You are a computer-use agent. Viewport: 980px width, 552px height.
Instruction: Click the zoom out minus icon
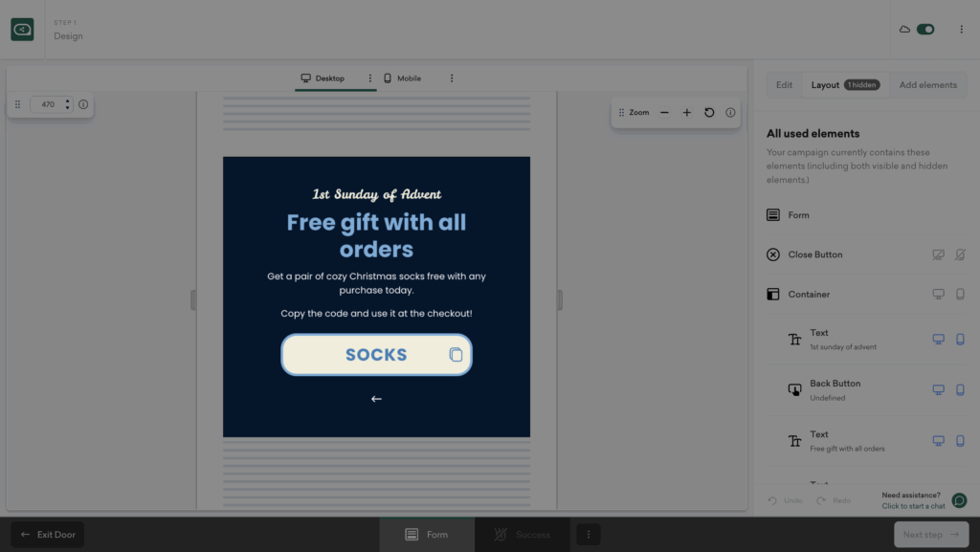(x=664, y=113)
